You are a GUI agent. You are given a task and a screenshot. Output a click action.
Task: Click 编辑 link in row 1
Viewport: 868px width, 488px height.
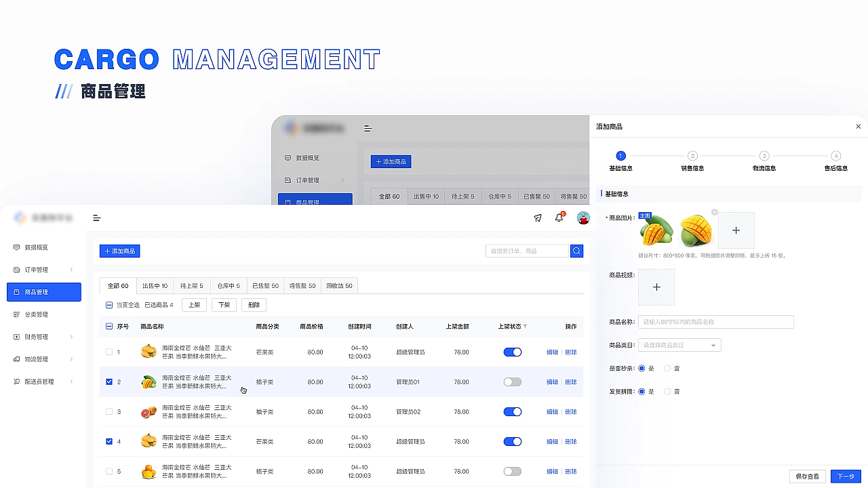[x=553, y=352]
